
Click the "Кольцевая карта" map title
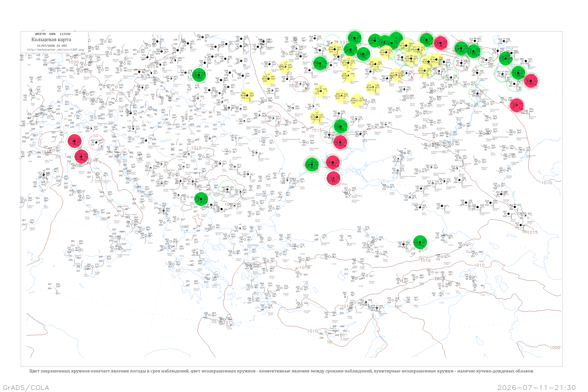[x=51, y=40]
